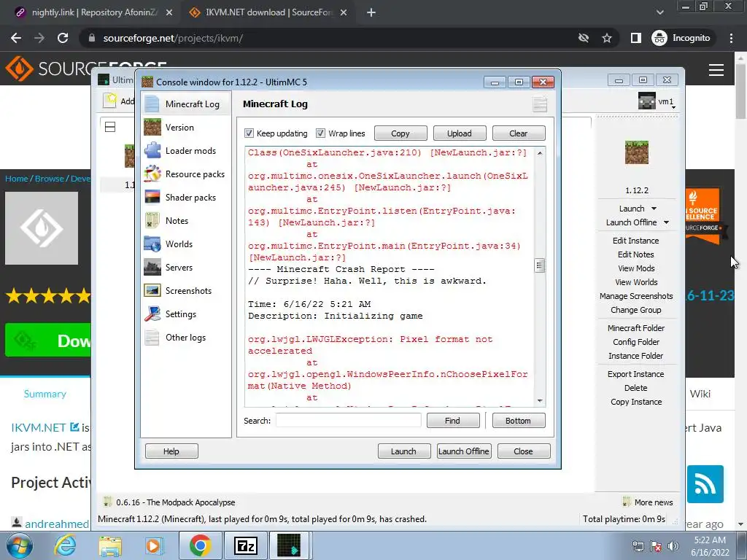Viewport: 747px width, 560px height.
Task: Open the Wiki tab on SourceForge
Action: click(700, 394)
